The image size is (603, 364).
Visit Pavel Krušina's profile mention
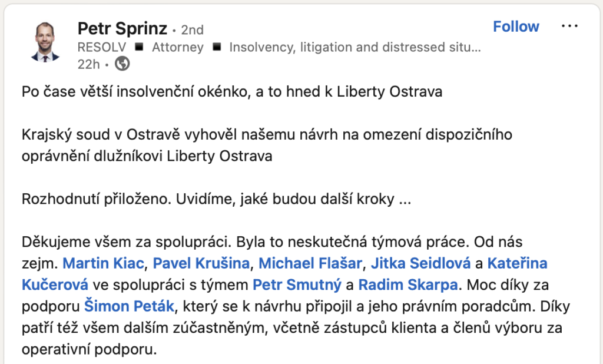[x=198, y=263]
